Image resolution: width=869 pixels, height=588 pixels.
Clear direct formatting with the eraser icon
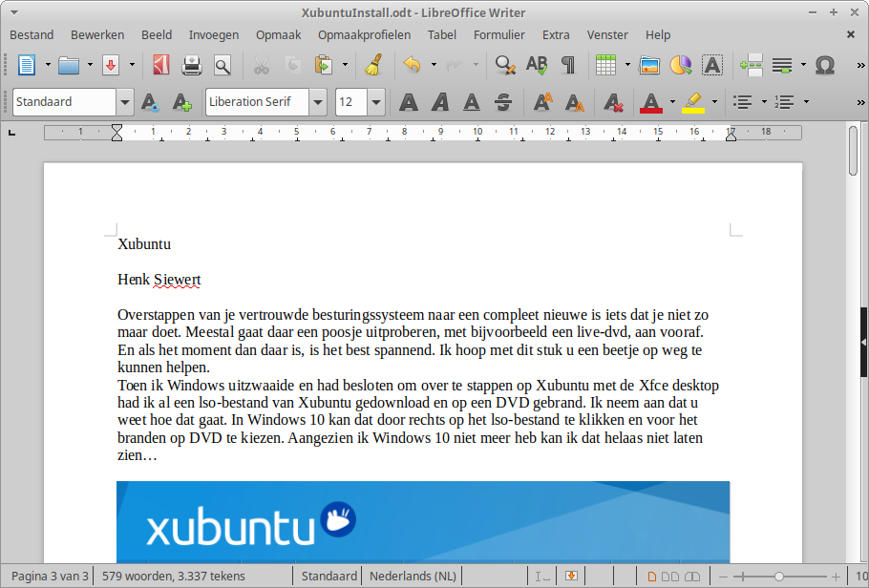pos(613,102)
